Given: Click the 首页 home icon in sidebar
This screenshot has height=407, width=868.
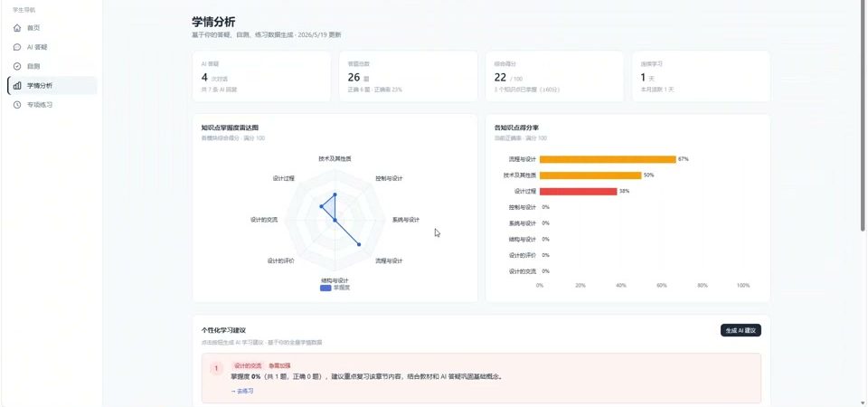Looking at the screenshot, I should [17, 28].
